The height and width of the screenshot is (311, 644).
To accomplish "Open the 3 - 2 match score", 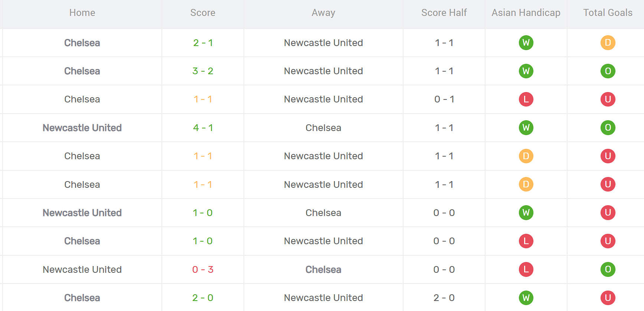I will 203,71.
